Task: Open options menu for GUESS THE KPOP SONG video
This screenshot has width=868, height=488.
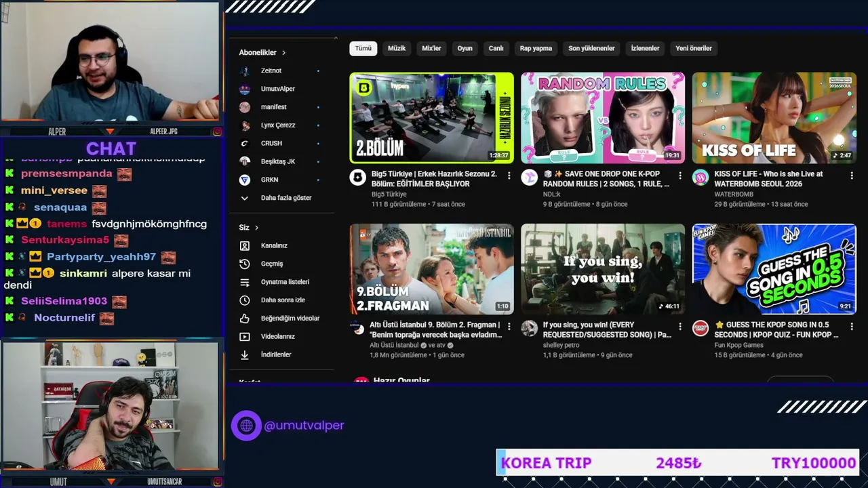Action: click(852, 327)
